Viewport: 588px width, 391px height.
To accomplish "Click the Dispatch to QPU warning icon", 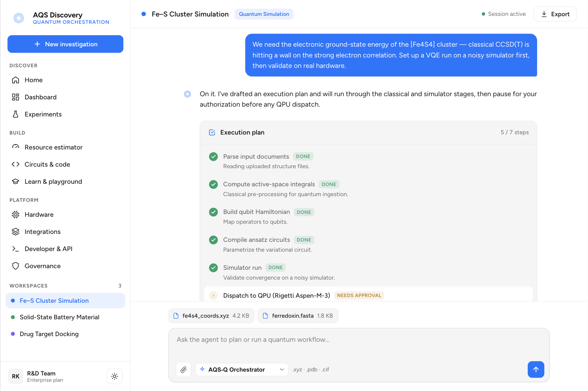I will coord(213,295).
